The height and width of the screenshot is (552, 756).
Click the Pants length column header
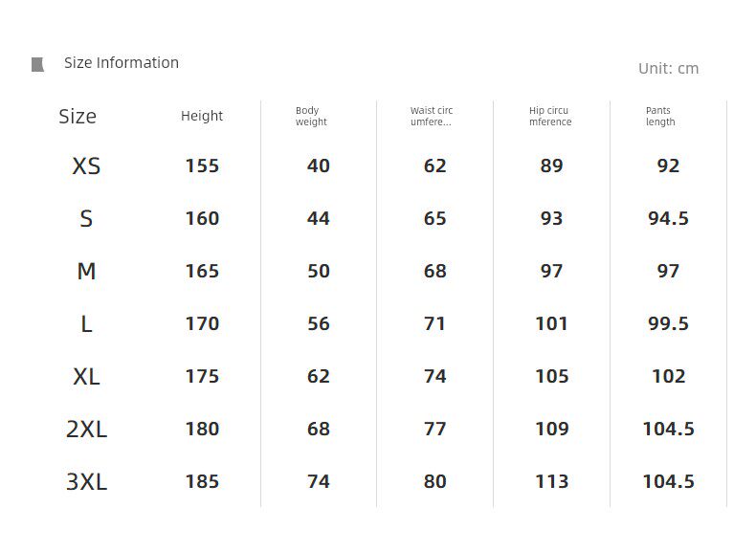click(660, 117)
